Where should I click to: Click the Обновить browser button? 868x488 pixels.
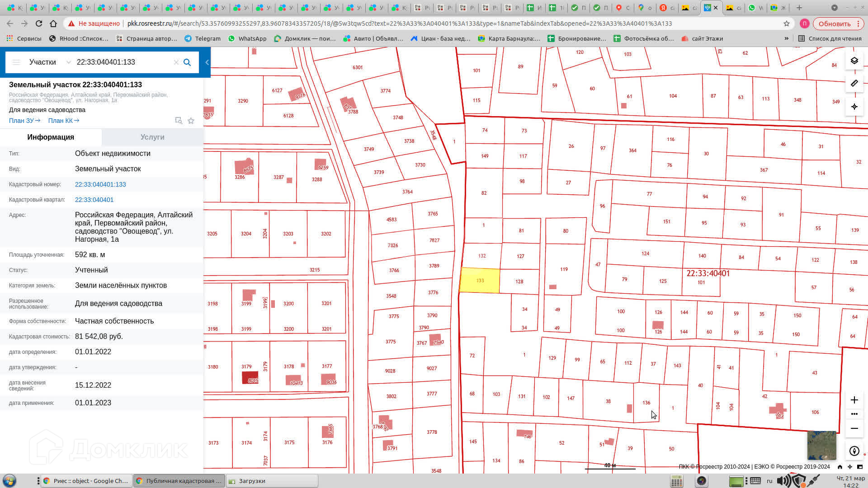[x=834, y=23]
